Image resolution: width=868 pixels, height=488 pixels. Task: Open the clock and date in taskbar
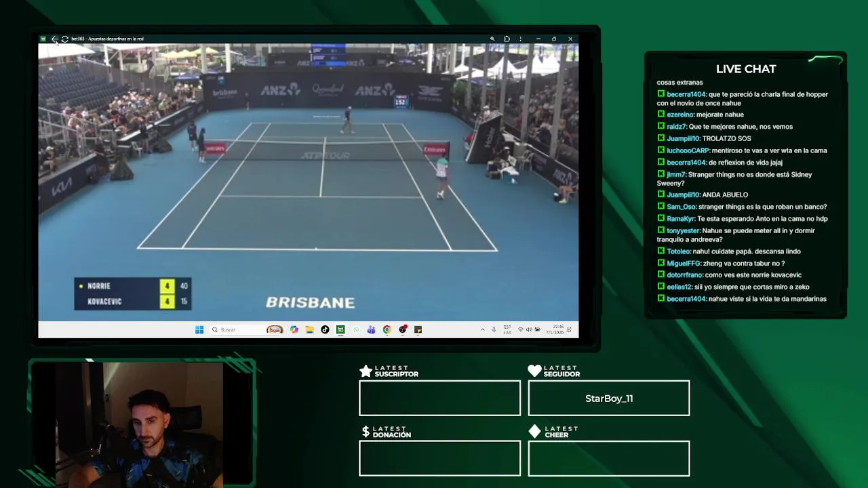[554, 330]
